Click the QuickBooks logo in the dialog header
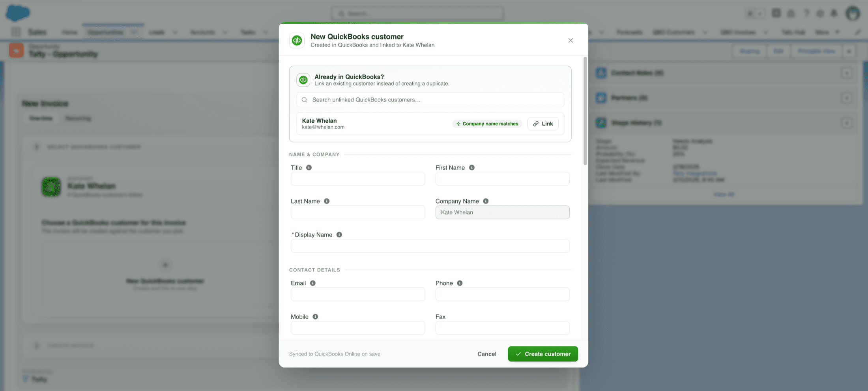 [x=297, y=40]
